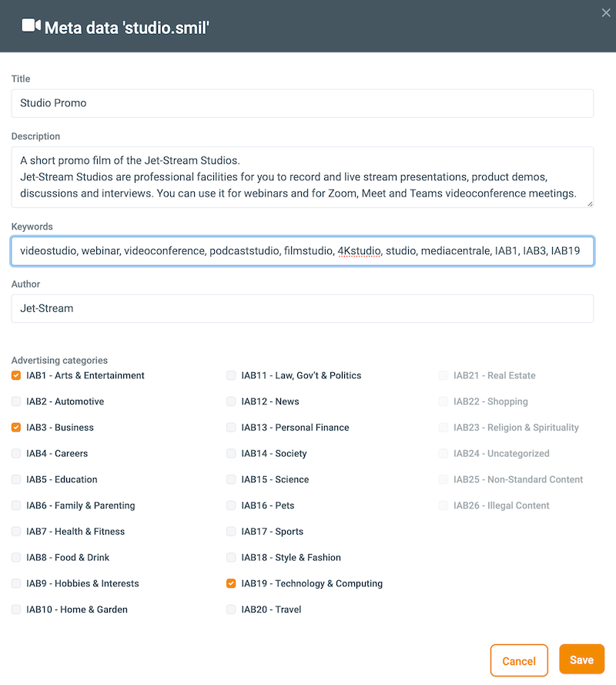Close the Meta data dialog

coord(605,12)
